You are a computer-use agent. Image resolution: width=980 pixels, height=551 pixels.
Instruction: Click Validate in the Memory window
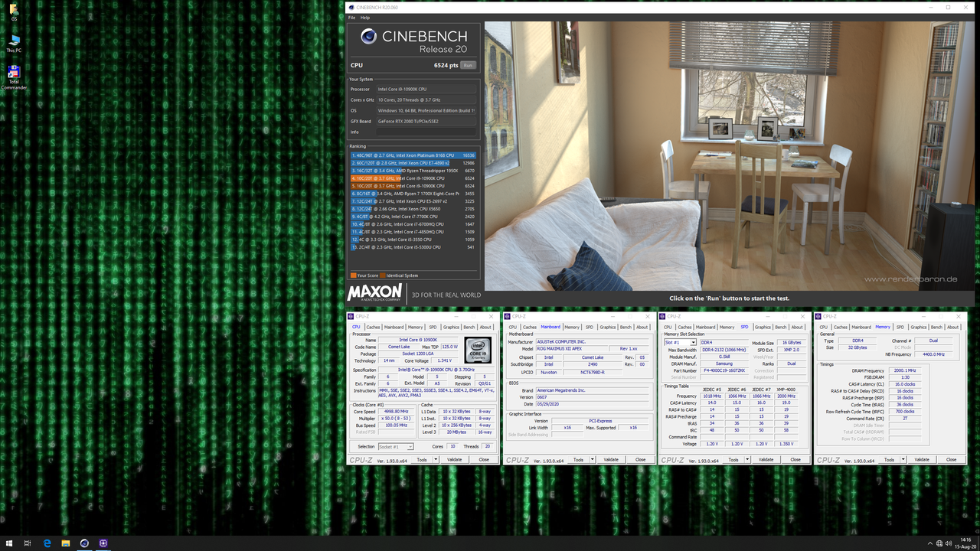(x=922, y=460)
